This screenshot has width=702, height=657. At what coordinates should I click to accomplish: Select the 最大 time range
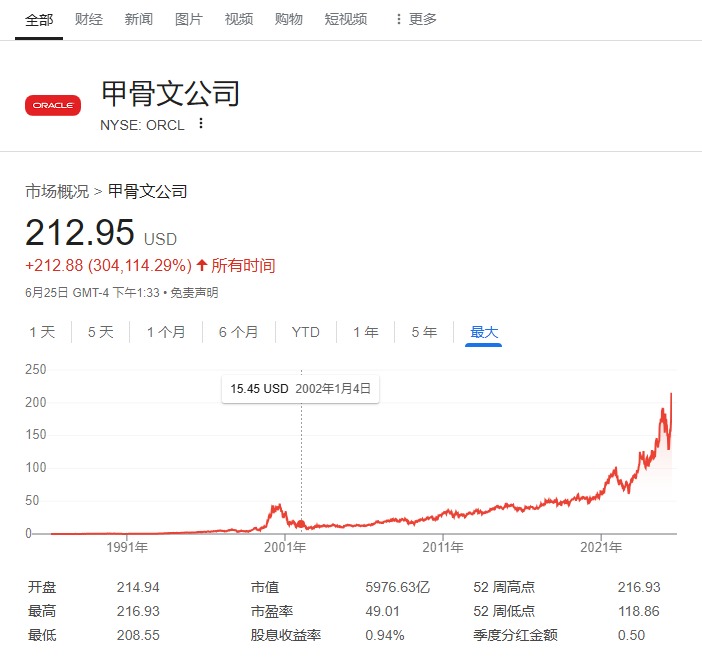tap(484, 332)
